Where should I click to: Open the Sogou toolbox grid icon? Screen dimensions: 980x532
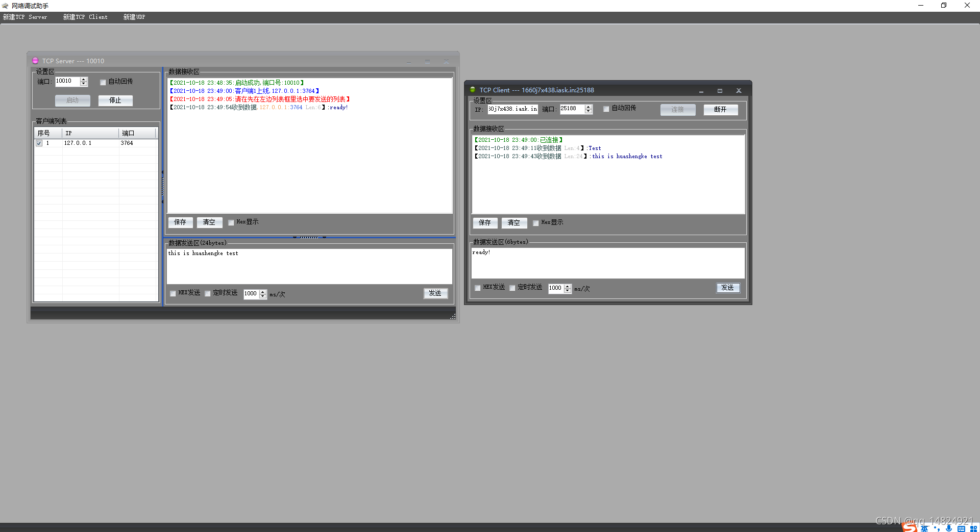pos(973,529)
